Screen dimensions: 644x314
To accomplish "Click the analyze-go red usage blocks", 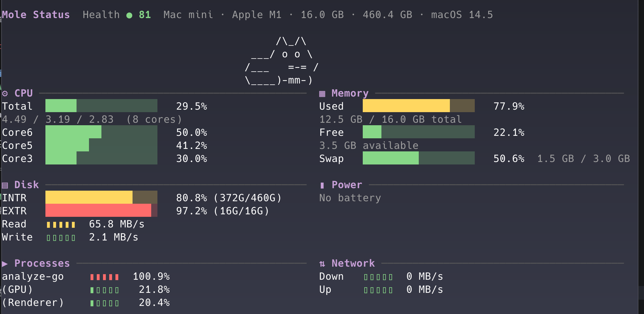I will (x=105, y=277).
